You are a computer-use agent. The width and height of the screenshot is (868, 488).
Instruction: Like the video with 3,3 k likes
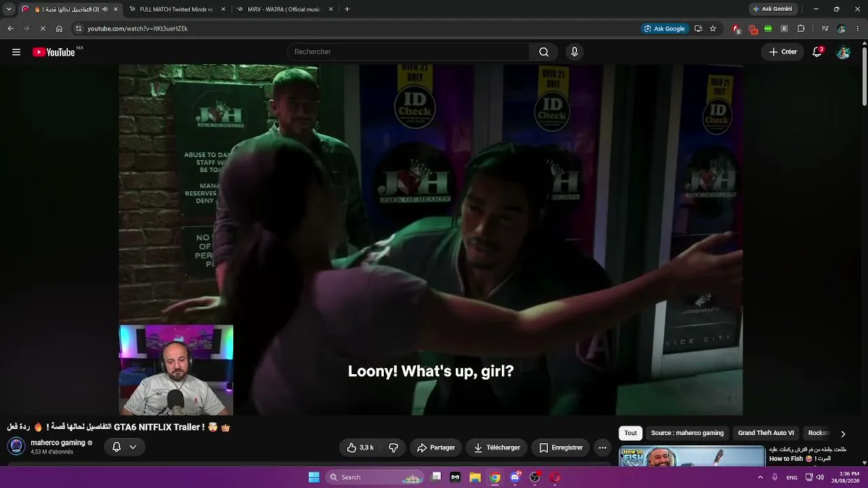tap(360, 447)
